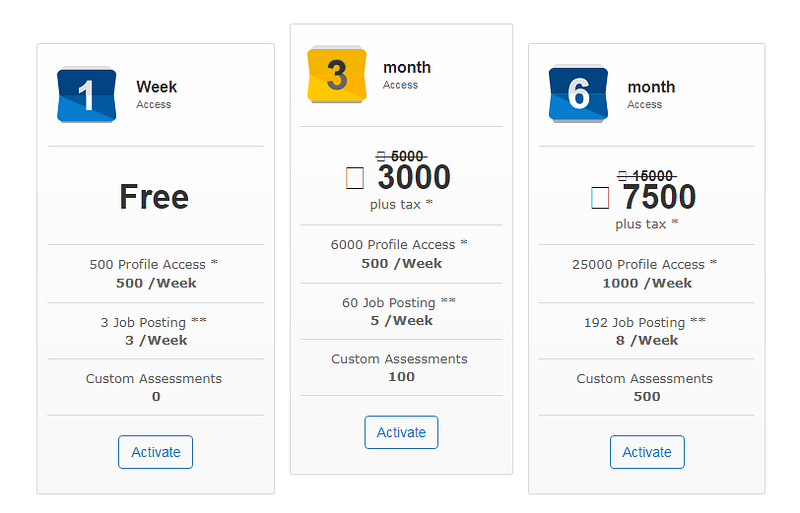The height and width of the screenshot is (513, 800).
Task: Click the 25000 Profile Access feature text
Action: point(645,265)
